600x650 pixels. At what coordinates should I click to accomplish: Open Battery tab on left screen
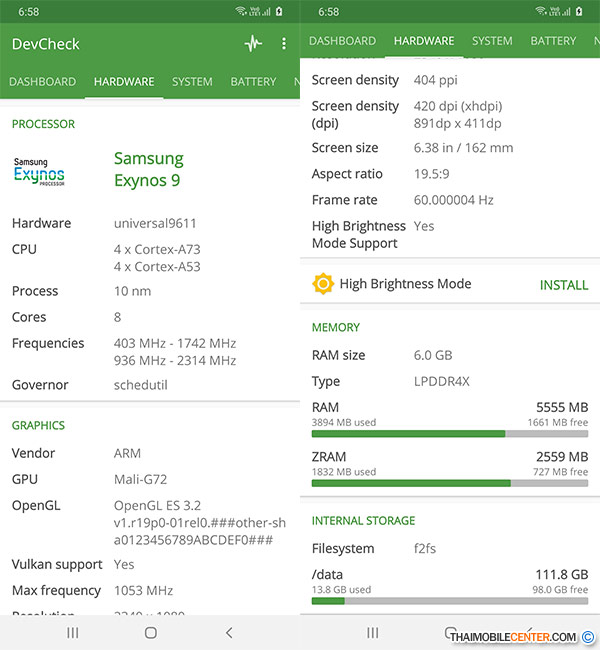click(x=253, y=82)
